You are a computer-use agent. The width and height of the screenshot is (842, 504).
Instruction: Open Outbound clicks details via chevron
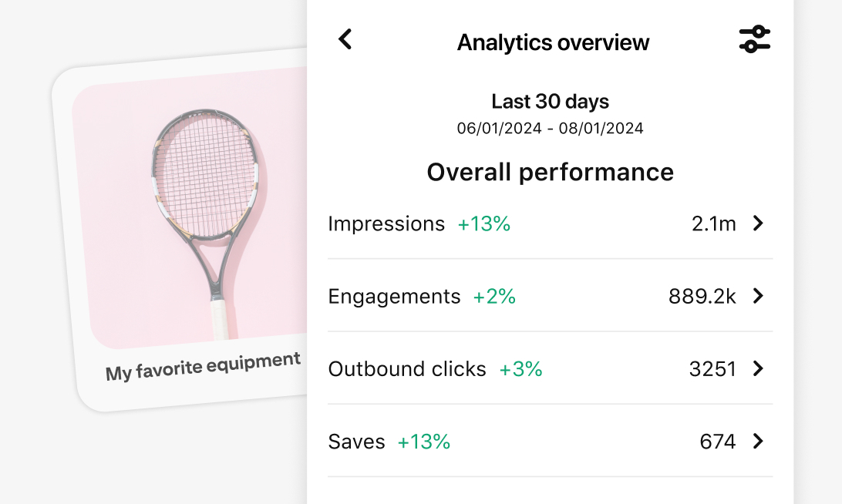coord(758,369)
